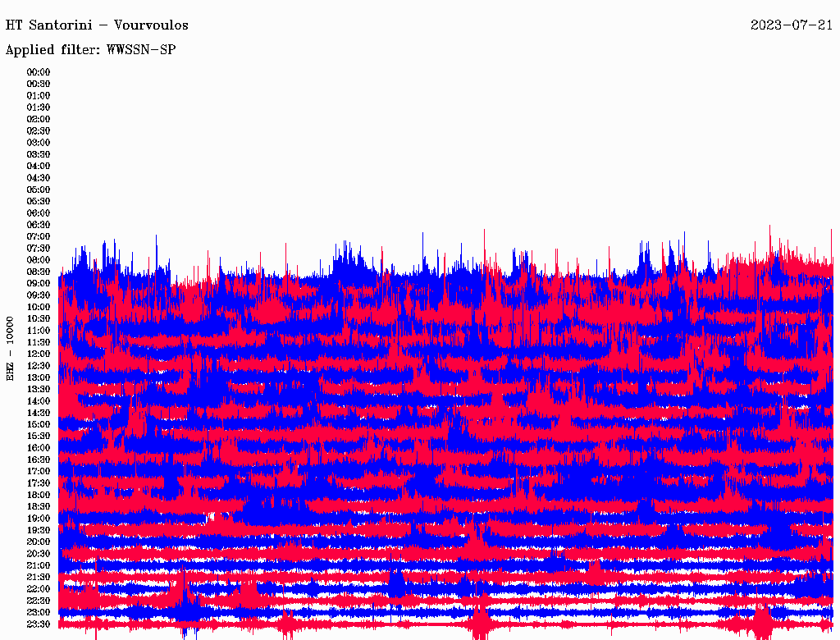Viewport: 840px width, 640px height.
Task: Select the 11:00 time label
Action: coord(39,331)
